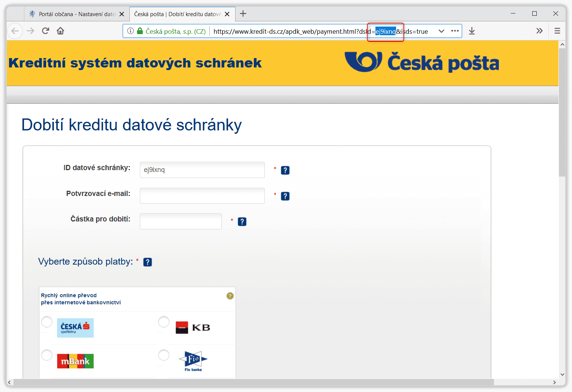
Task: Click the Potvrzovací e-mail input field
Action: tap(202, 196)
